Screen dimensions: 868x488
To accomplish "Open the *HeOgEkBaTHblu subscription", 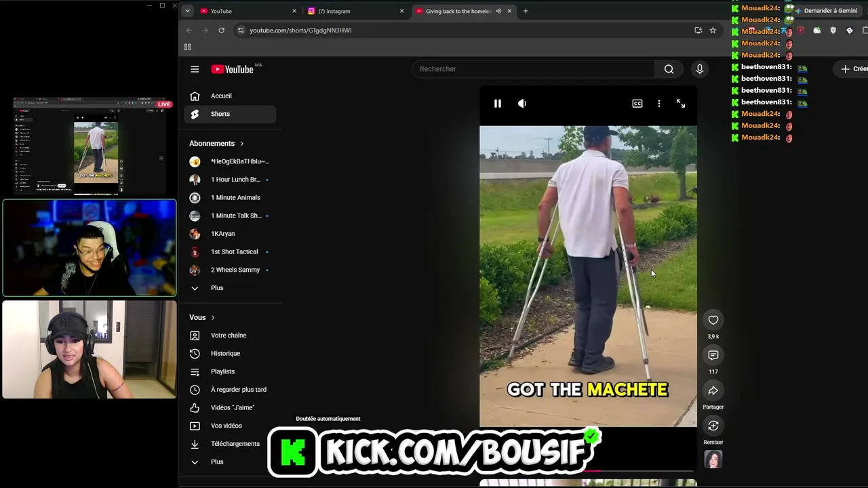I will coord(230,161).
